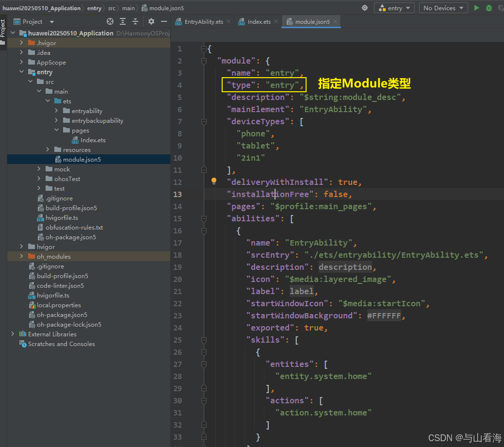Click "$profile:main_pages" value on line 14

pos(321,206)
